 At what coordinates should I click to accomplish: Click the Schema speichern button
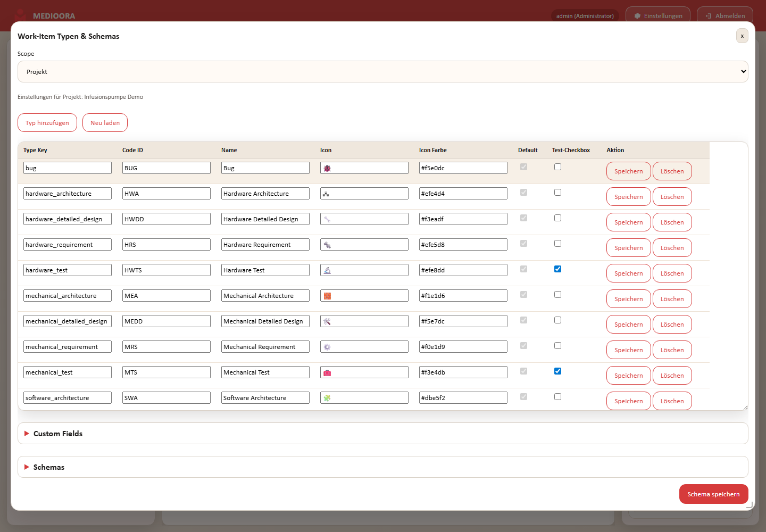pyautogui.click(x=714, y=494)
